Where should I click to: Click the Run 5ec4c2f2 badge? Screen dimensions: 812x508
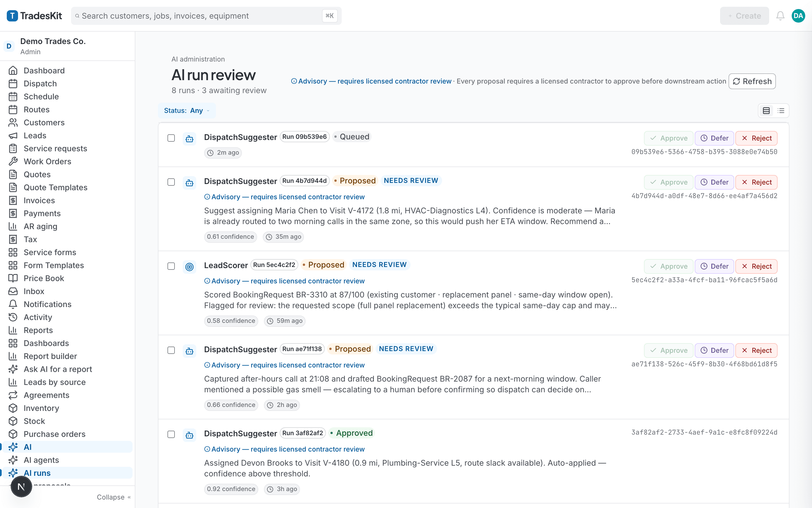click(274, 265)
